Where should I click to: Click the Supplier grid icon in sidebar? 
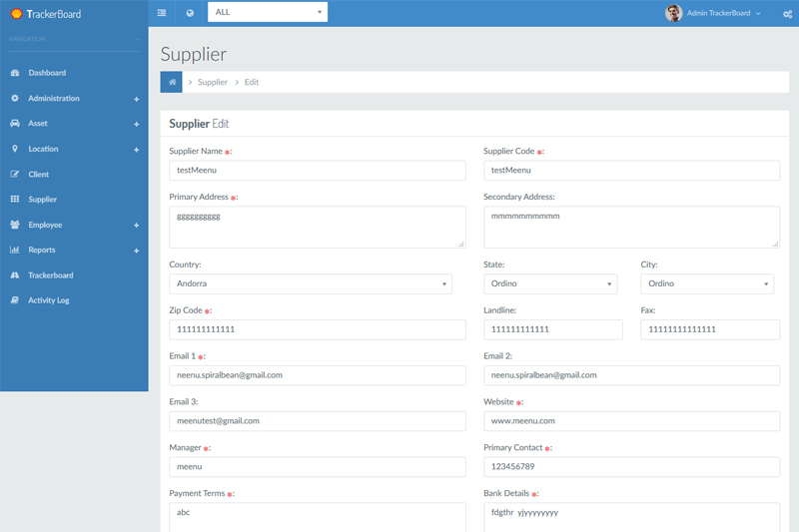(15, 200)
